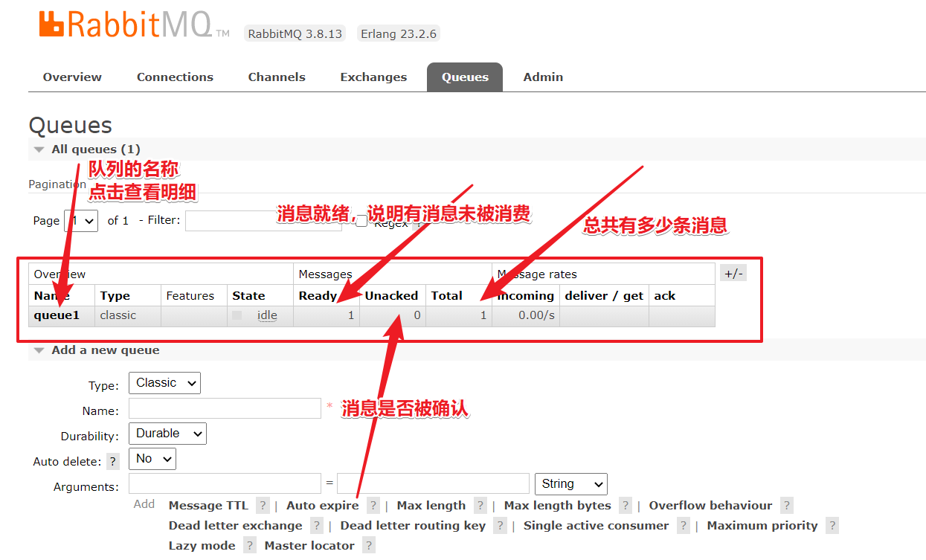The width and height of the screenshot is (926, 560).
Task: Click the RabbitMQ 3.8.13 version badge
Action: point(295,34)
